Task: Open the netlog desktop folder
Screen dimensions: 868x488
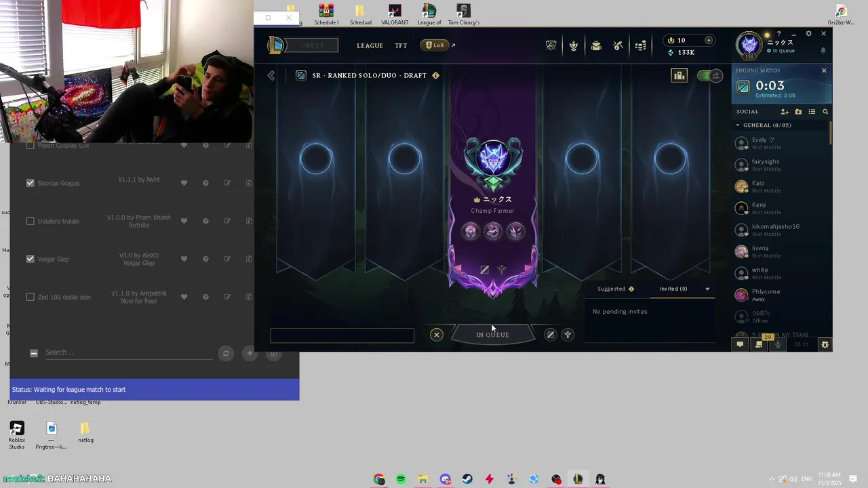Action: [x=85, y=432]
